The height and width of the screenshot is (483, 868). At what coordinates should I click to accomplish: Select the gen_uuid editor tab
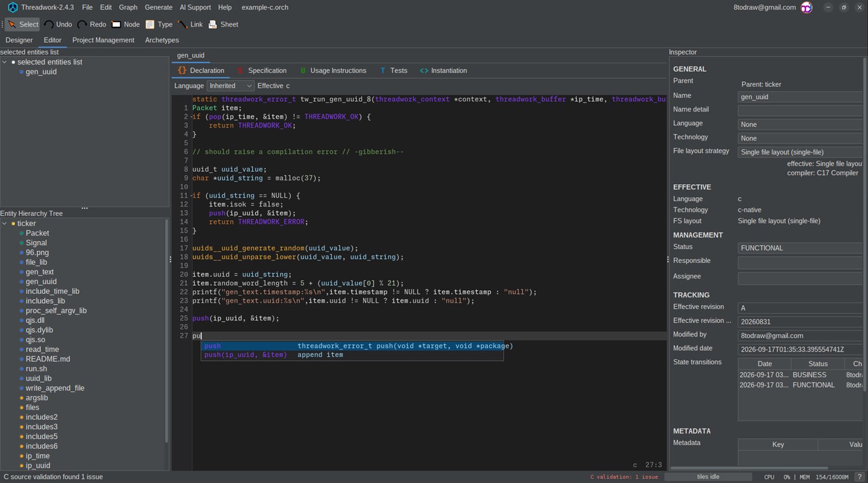(x=190, y=55)
